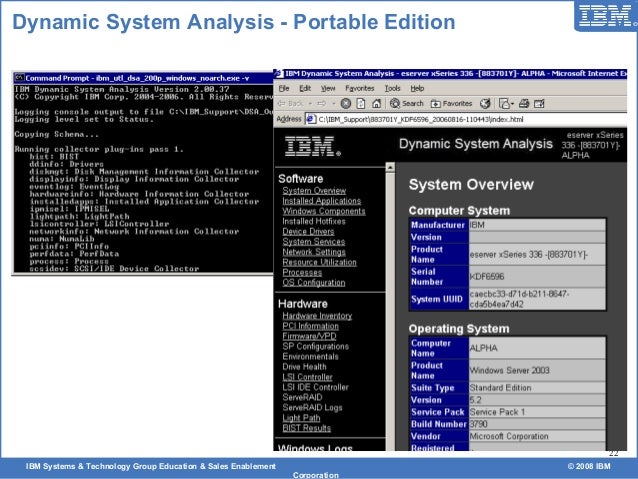The image size is (638, 479).
Task: Open the Help menu
Action: click(x=417, y=88)
